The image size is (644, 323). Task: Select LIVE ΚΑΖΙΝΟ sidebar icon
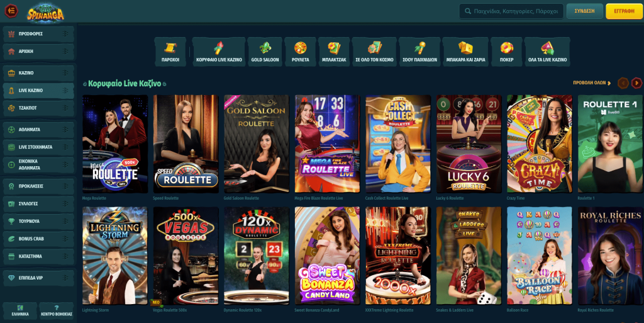pos(11,91)
